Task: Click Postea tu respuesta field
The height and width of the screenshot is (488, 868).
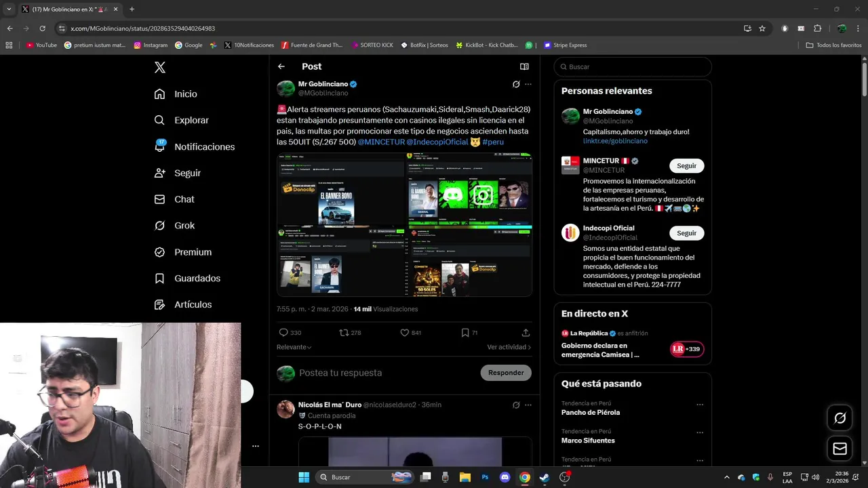Action: point(340,373)
